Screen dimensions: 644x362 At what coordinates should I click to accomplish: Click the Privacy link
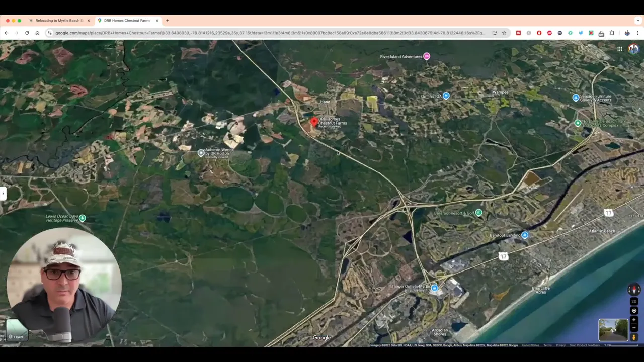560,345
